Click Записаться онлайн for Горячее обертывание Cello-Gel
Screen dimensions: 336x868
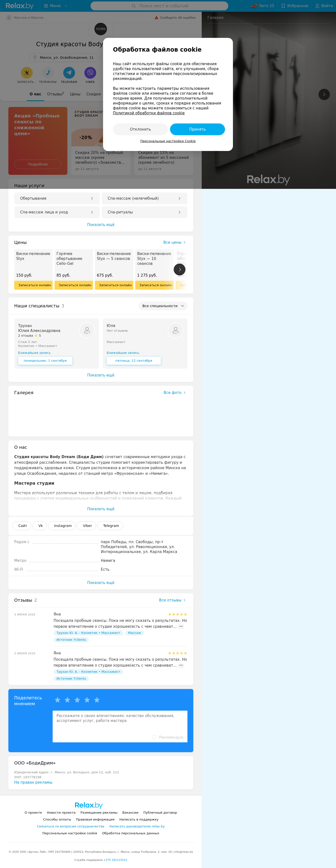[74, 285]
